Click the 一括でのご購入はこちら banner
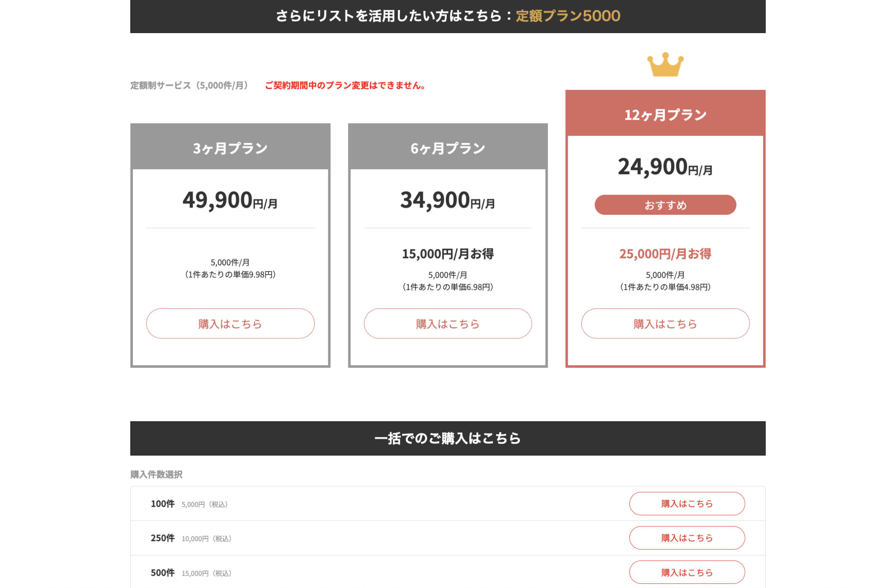Image resolution: width=896 pixels, height=588 pixels. (448, 438)
